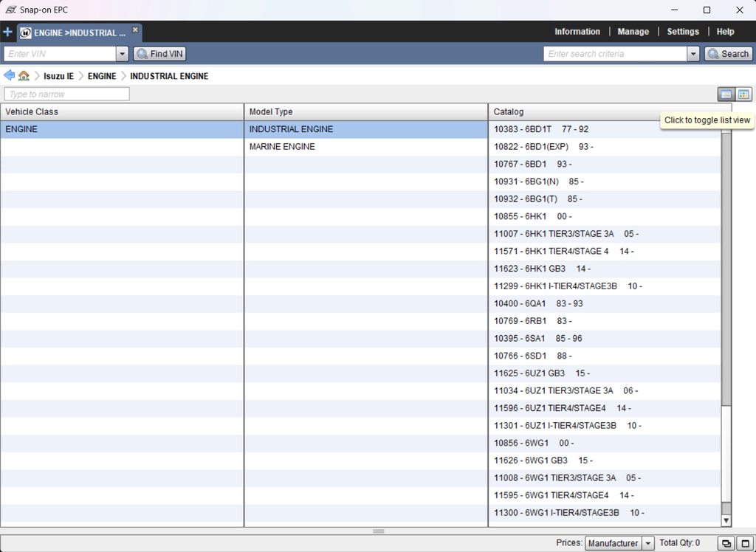Click the Find VIN button
The height and width of the screenshot is (552, 756).
pyautogui.click(x=159, y=54)
